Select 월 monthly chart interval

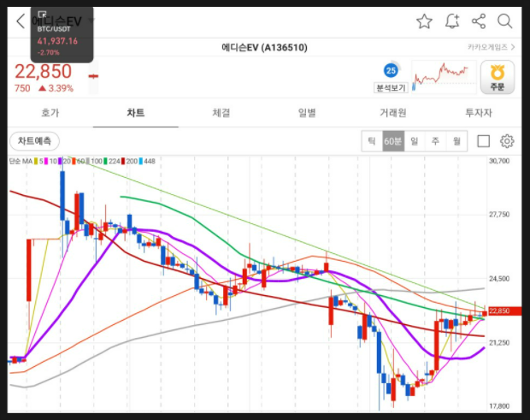(x=456, y=141)
